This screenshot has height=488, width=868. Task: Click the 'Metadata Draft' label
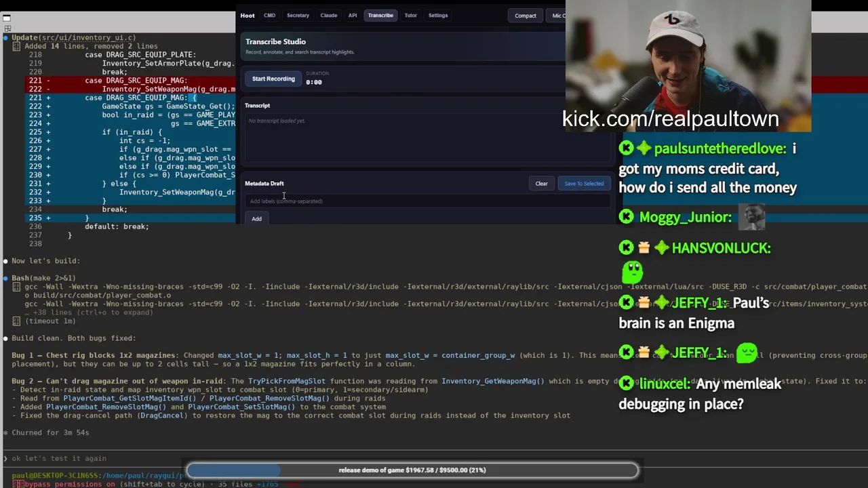pyautogui.click(x=264, y=183)
